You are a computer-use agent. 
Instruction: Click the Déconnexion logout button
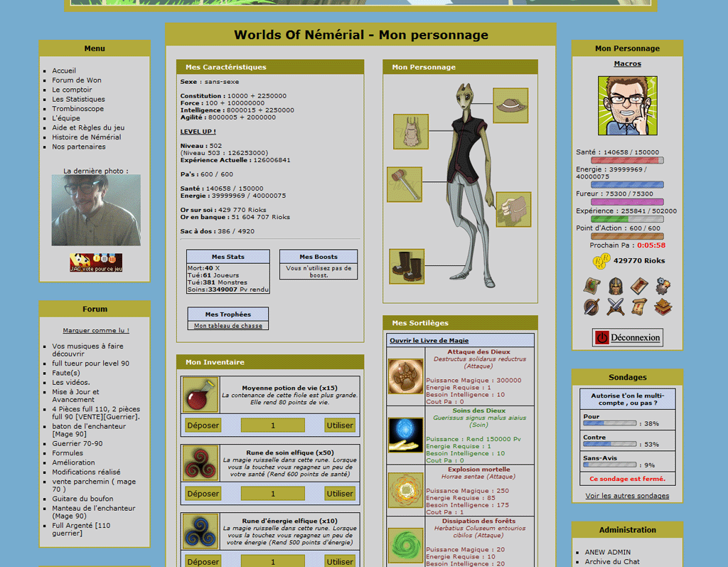click(x=627, y=338)
